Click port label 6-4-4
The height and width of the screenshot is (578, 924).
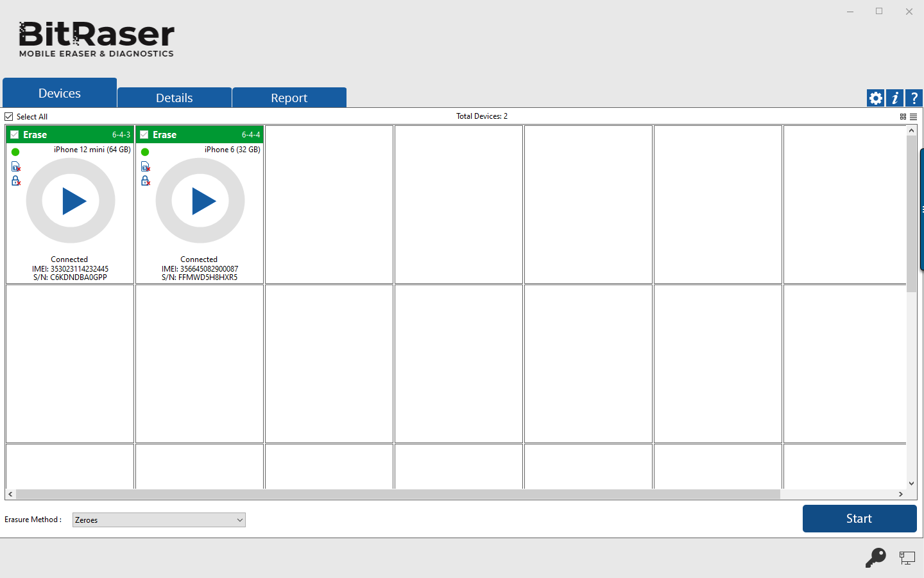point(251,135)
